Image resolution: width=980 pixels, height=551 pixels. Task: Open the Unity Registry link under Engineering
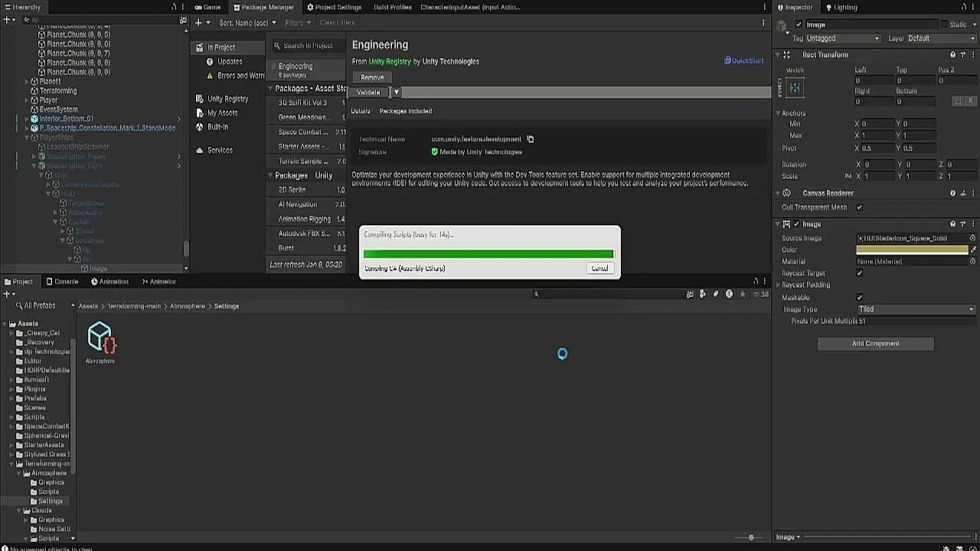pyautogui.click(x=390, y=61)
